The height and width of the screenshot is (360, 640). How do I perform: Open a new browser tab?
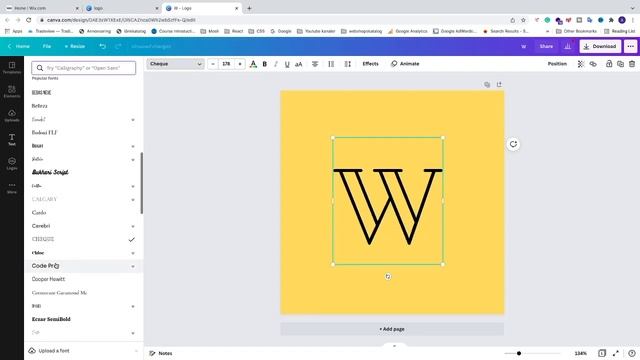[249, 8]
